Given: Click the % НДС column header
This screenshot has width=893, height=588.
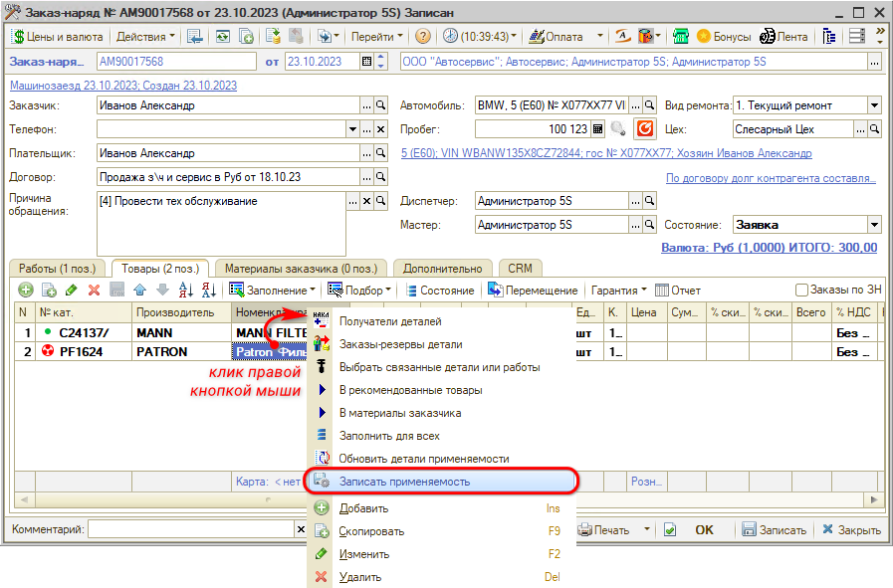Looking at the screenshot, I should [853, 312].
